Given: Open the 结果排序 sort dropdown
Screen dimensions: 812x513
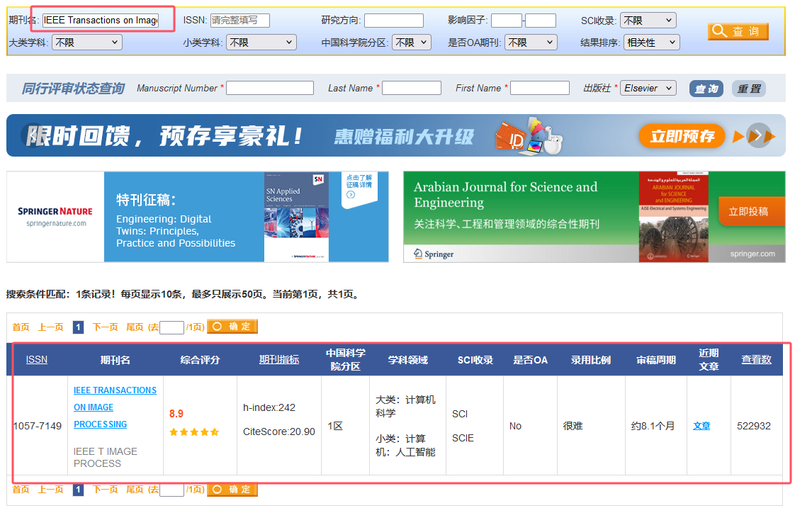Looking at the screenshot, I should [x=651, y=43].
